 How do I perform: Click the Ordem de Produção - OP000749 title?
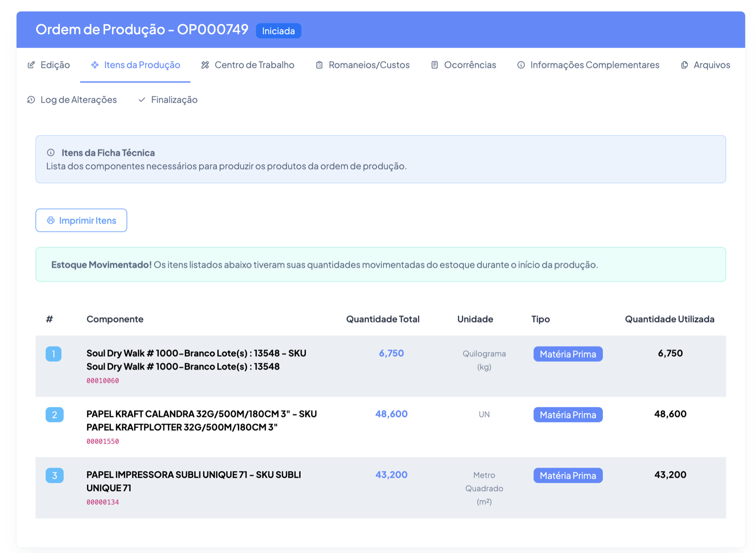(x=142, y=29)
